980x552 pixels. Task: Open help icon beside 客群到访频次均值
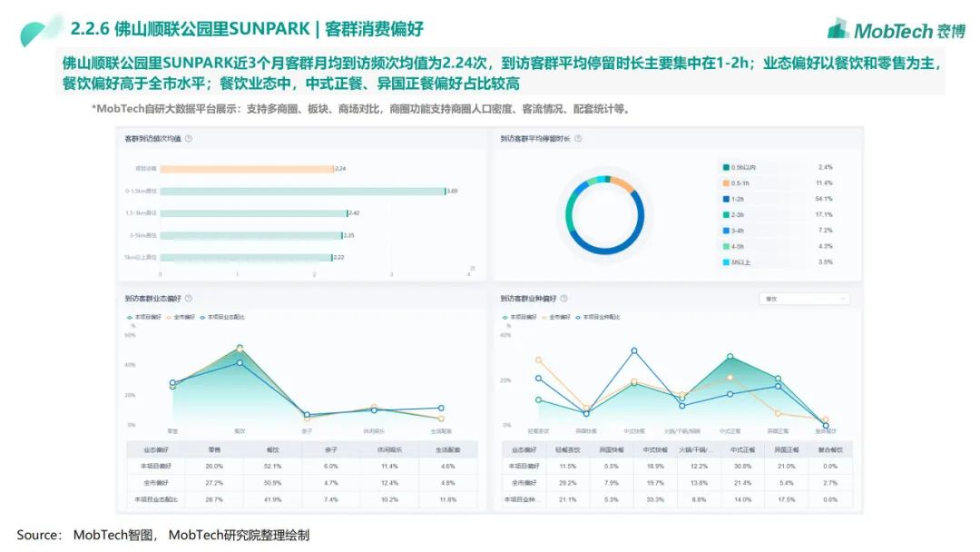189,139
